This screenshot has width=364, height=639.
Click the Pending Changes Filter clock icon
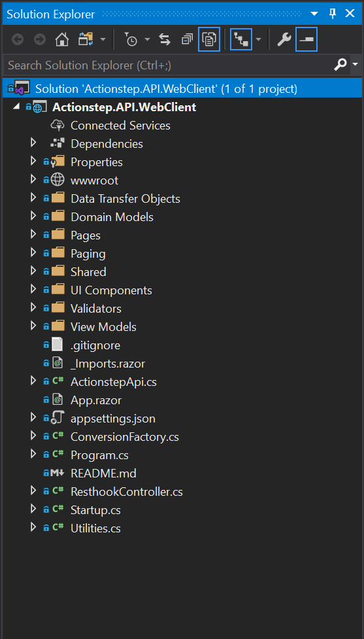pyautogui.click(x=130, y=39)
